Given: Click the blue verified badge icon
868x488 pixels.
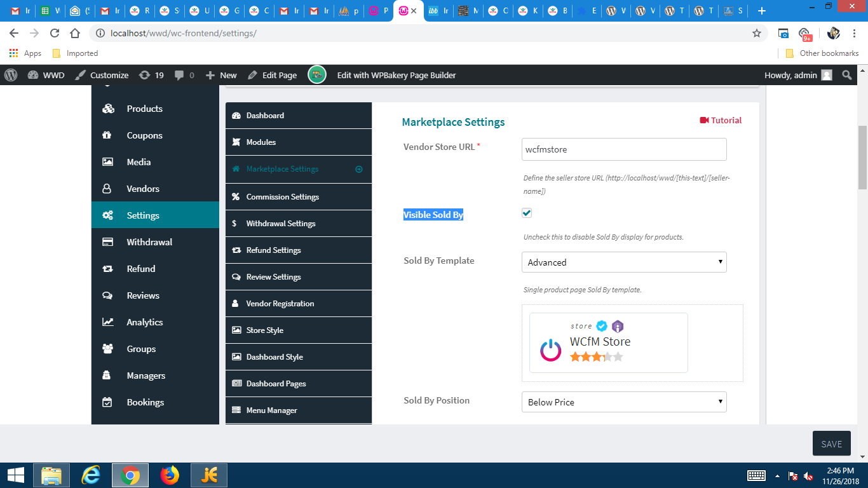Looking at the screenshot, I should tap(602, 327).
